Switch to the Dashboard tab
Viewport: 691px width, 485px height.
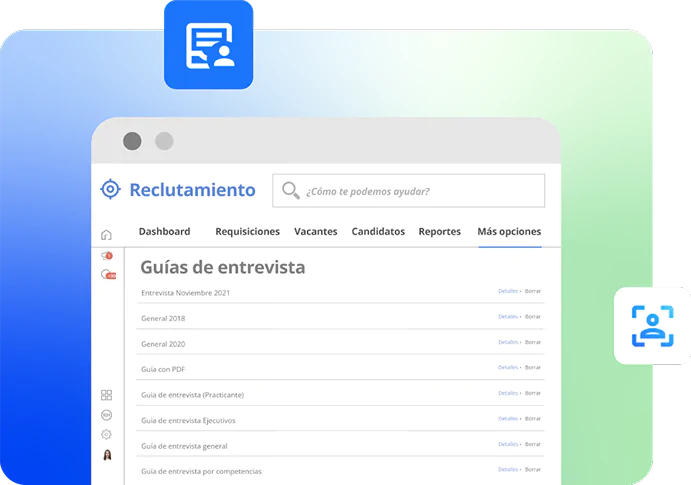tap(164, 232)
